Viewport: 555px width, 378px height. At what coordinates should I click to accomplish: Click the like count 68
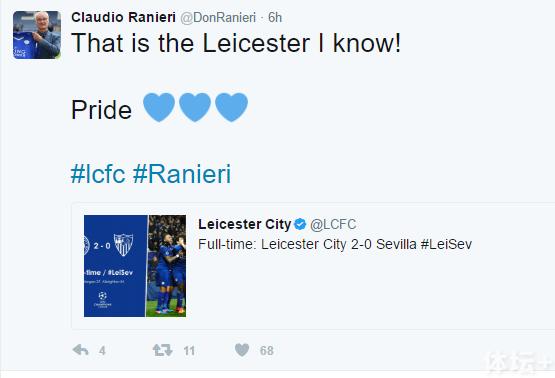click(267, 351)
